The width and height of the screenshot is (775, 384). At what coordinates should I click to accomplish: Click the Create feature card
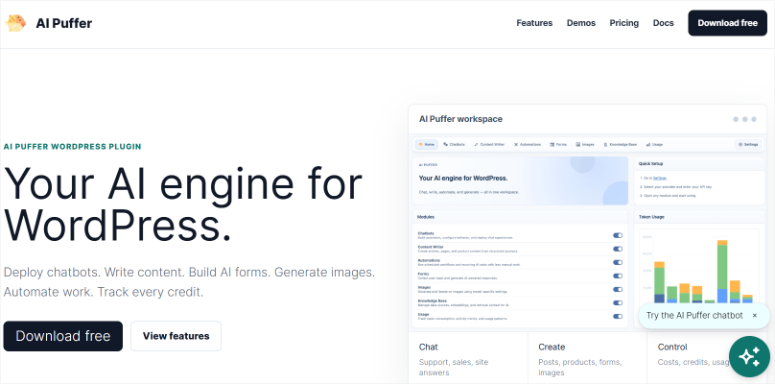point(587,357)
